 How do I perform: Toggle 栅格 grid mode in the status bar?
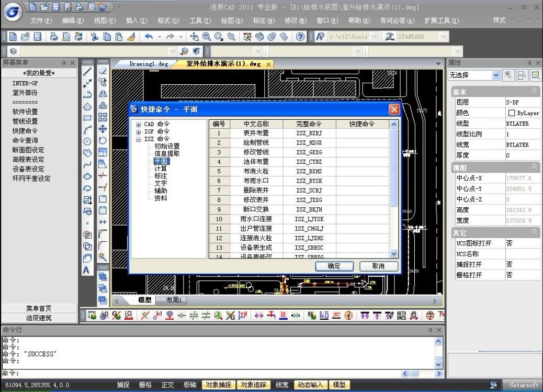click(145, 385)
